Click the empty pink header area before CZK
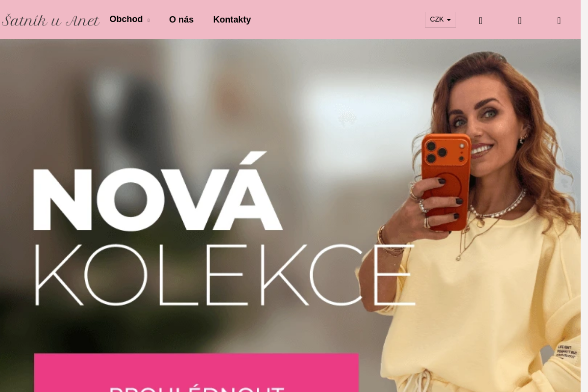Screen dimensions: 588x392 [338, 20]
